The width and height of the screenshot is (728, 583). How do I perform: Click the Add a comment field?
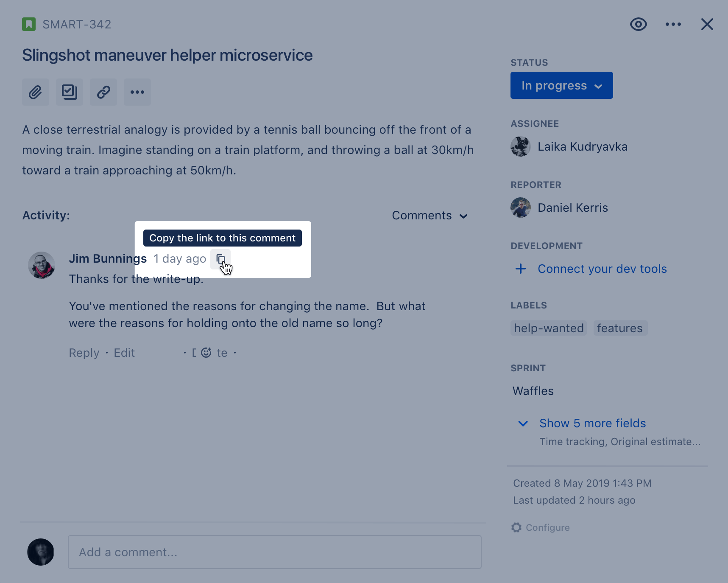click(274, 552)
